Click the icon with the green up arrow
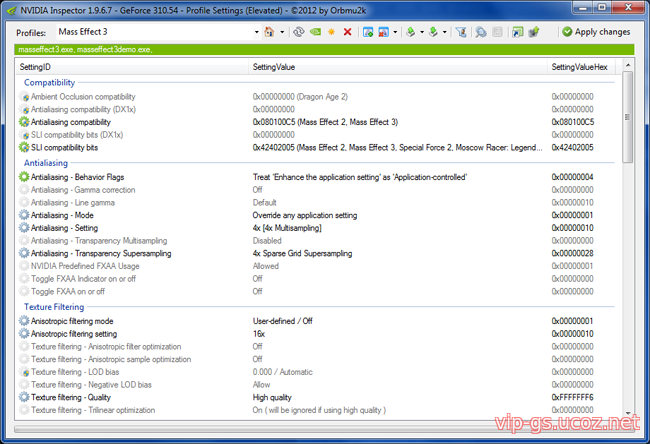This screenshot has height=444, width=650. tap(534, 32)
